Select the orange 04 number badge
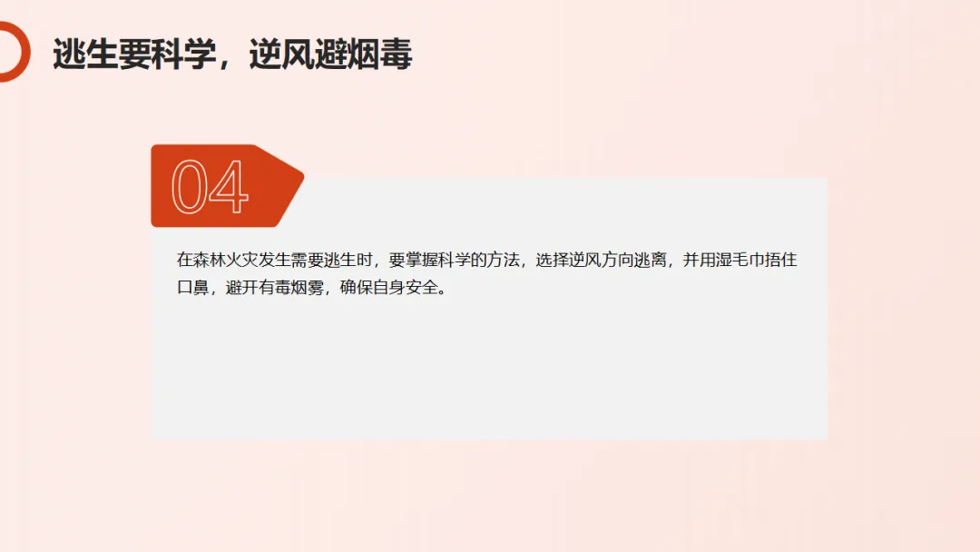 tap(227, 186)
